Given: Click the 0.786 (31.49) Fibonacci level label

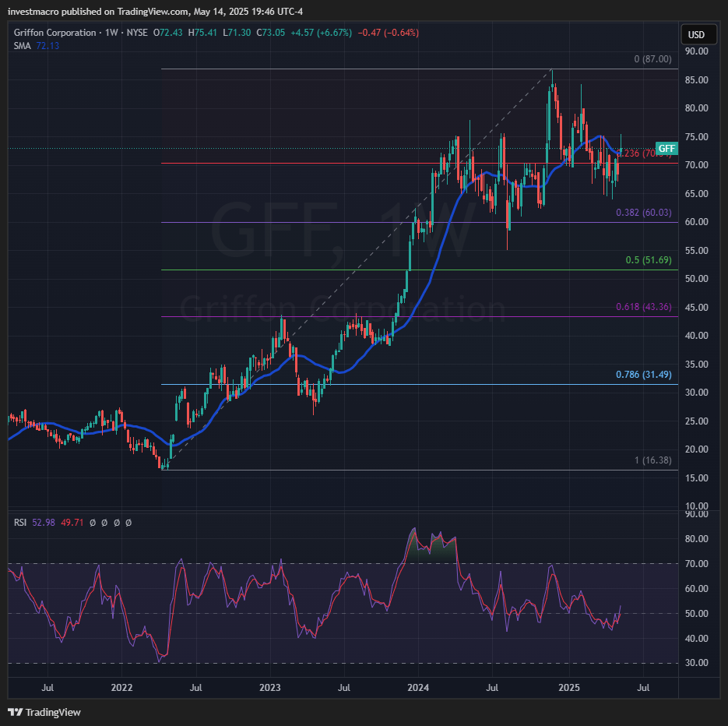Looking at the screenshot, I should click(643, 375).
